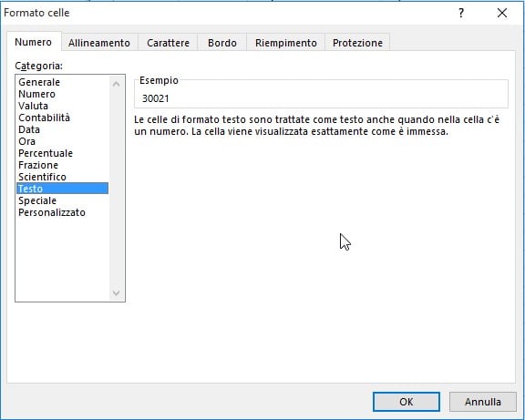Select the Speciale category
Viewport: 525px width, 420px height.
click(37, 200)
